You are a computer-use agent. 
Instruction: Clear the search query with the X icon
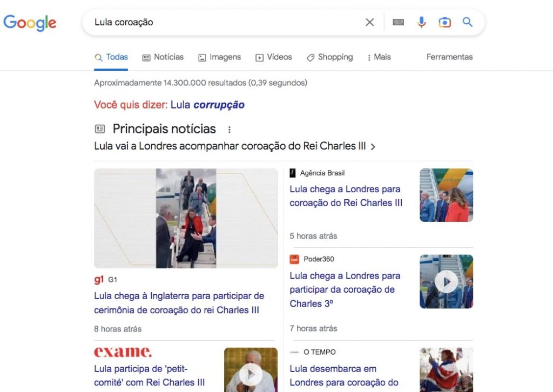[x=369, y=22]
